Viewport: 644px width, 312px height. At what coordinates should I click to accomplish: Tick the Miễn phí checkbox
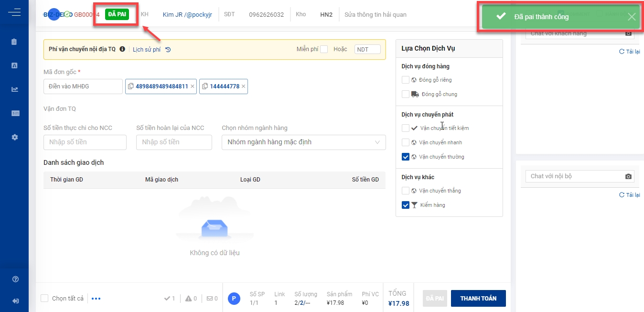click(324, 49)
